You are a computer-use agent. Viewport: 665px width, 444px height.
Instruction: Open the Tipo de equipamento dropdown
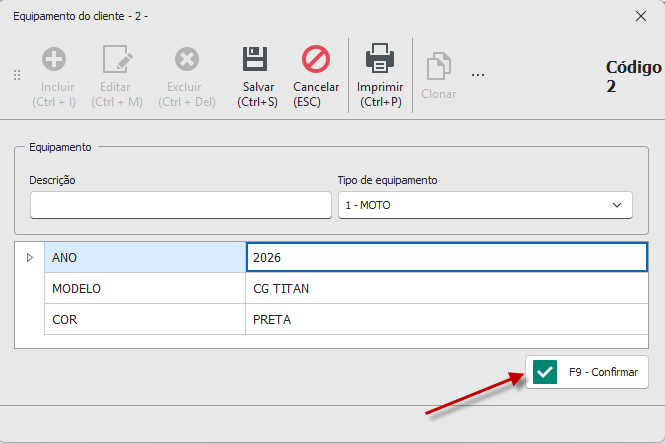click(x=485, y=205)
